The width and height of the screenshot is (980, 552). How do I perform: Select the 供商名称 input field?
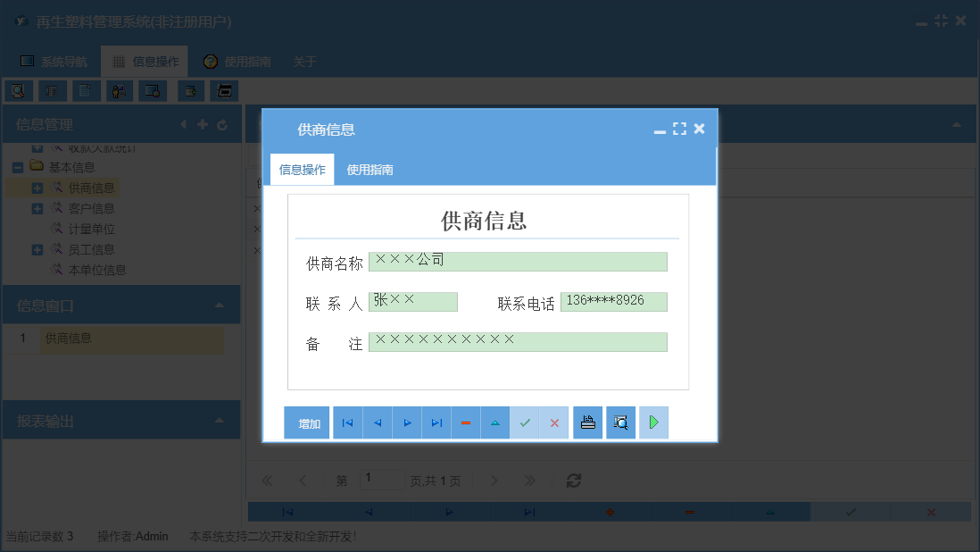(518, 261)
